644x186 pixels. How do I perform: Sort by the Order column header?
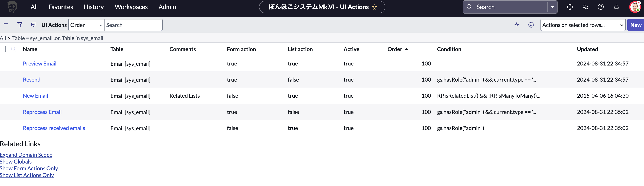click(395, 49)
